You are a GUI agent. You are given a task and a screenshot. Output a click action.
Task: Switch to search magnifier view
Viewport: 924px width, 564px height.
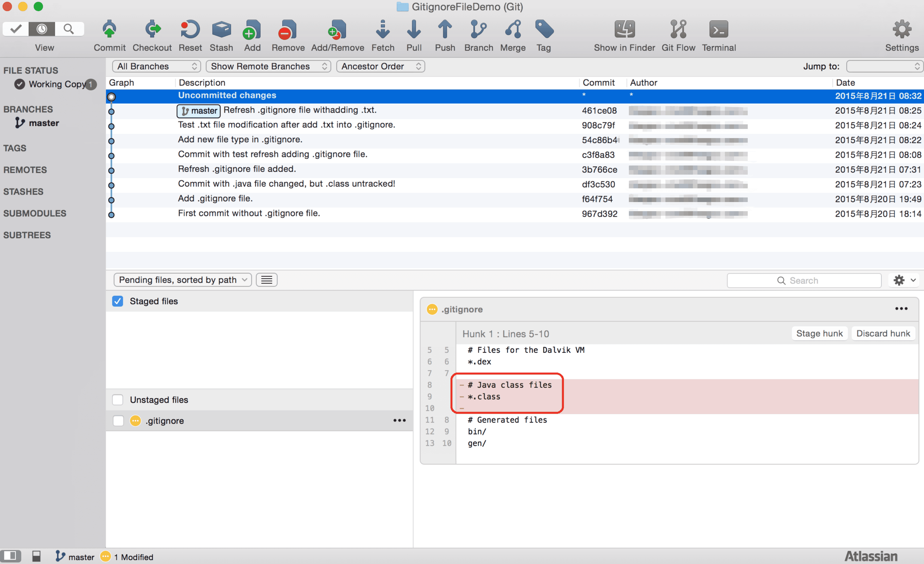tap(69, 29)
